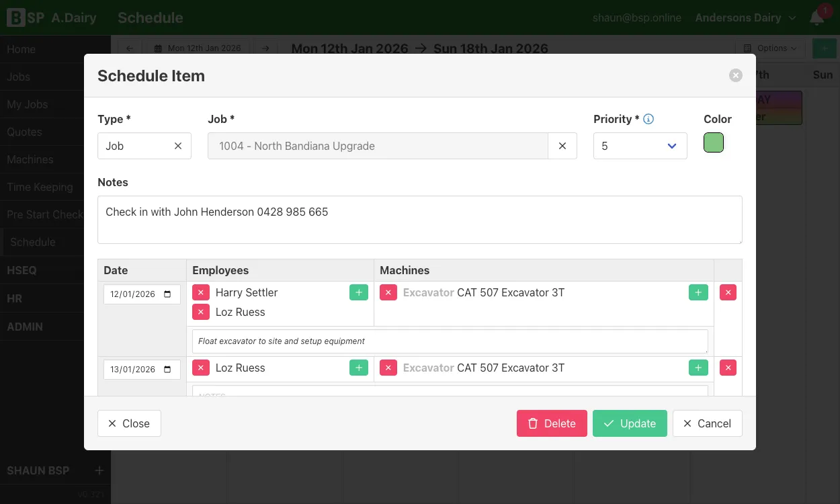Viewport: 840px width, 504px height.
Task: Add an employee to the 13/01/2026 row
Action: pos(359,368)
